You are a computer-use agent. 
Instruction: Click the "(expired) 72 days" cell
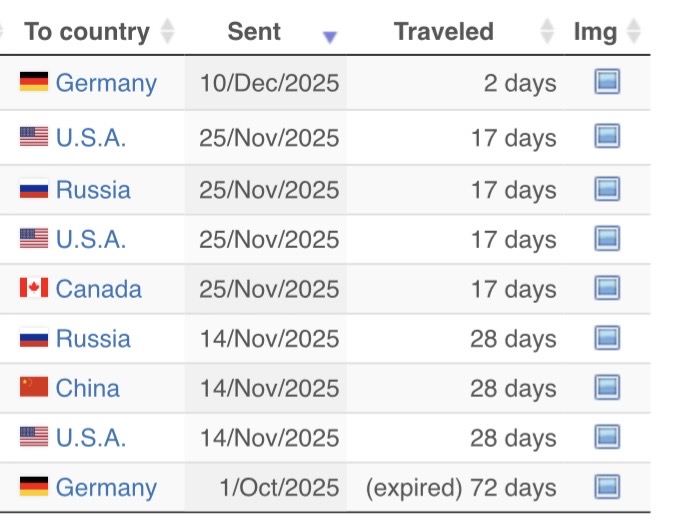point(461,487)
